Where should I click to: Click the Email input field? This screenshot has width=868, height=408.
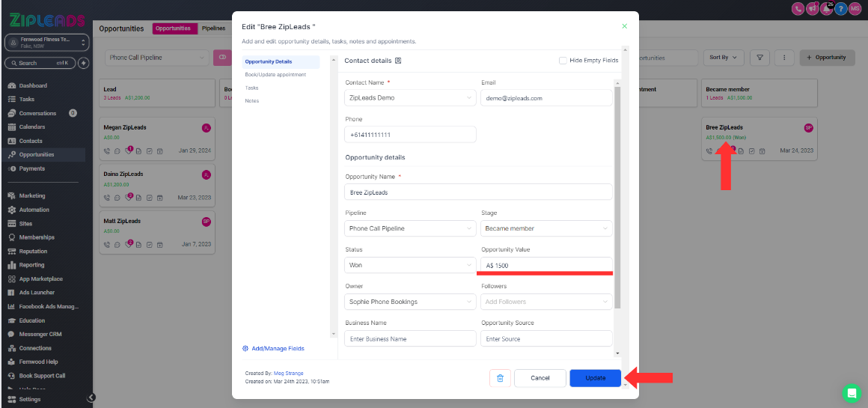point(546,98)
